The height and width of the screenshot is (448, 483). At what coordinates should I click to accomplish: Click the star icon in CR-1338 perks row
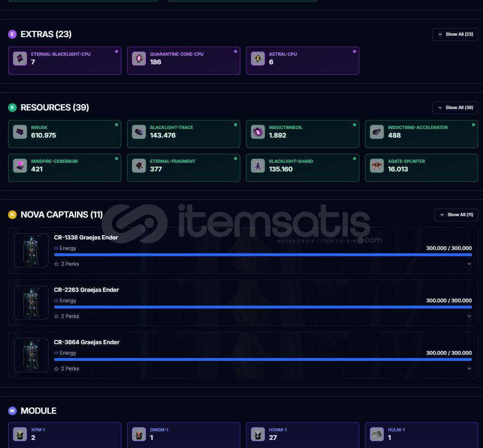[x=56, y=264]
